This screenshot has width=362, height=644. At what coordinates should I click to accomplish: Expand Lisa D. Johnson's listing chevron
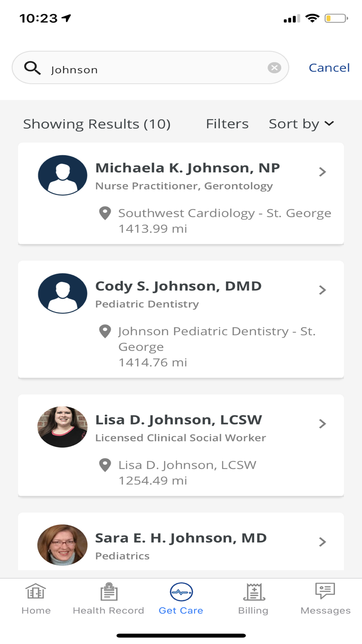(x=322, y=424)
